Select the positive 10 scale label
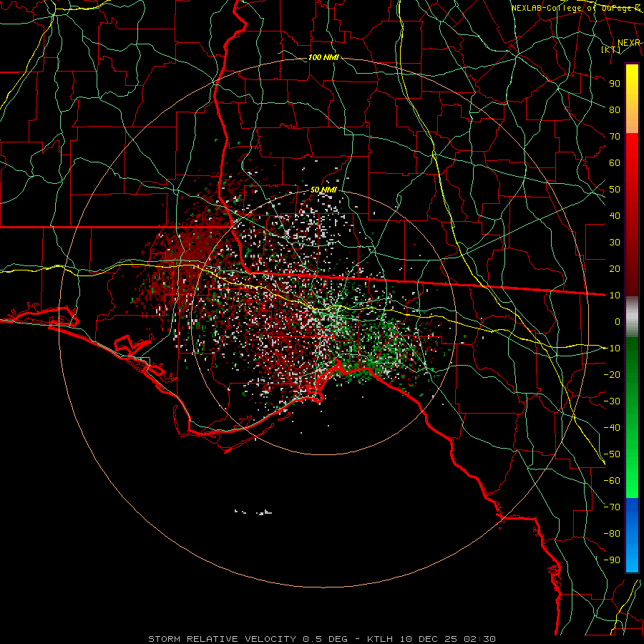 [615, 296]
